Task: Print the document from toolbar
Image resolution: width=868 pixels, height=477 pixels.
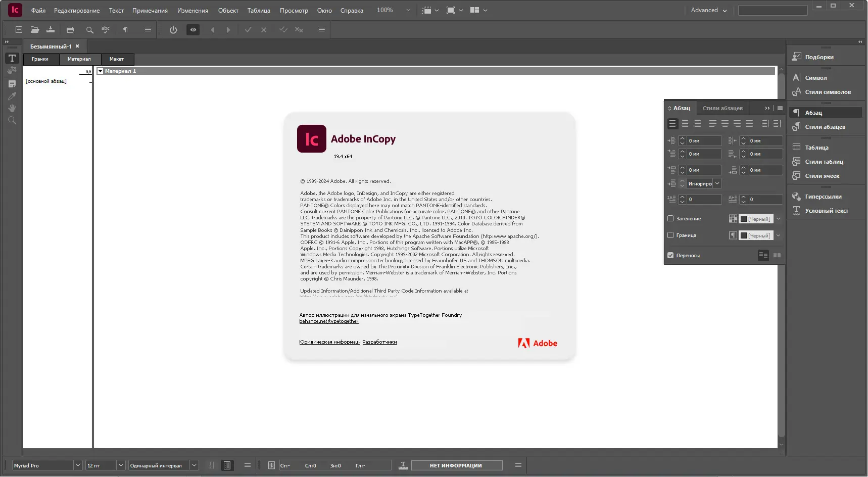Action: click(70, 30)
